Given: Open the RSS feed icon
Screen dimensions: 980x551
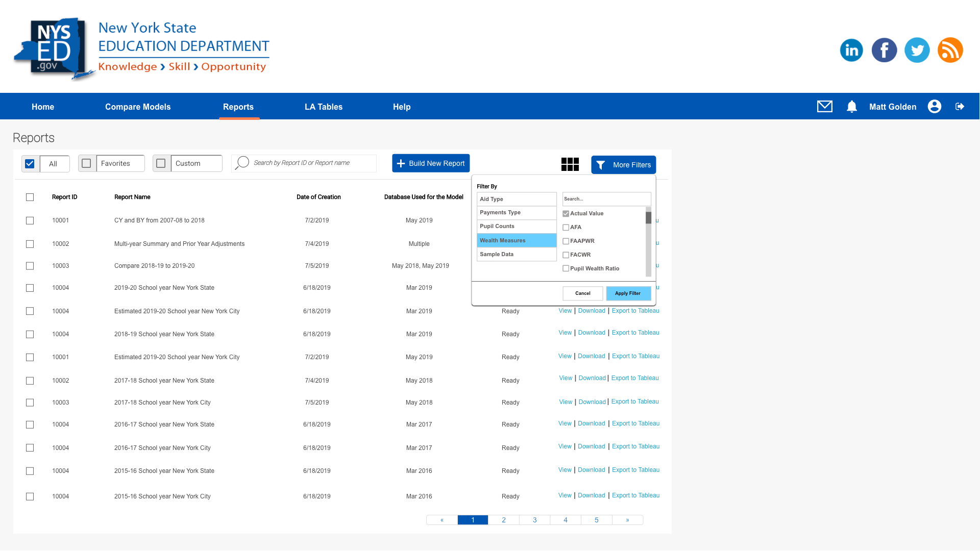Looking at the screenshot, I should pyautogui.click(x=950, y=50).
